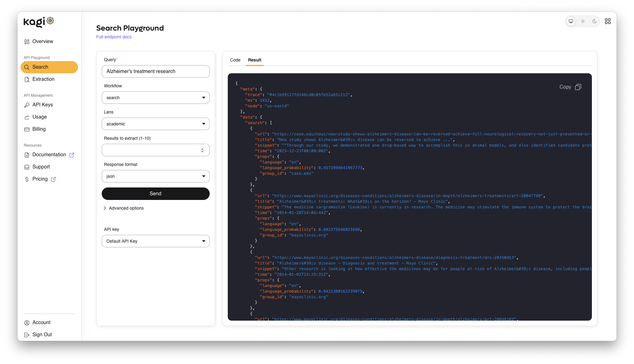
Task: Open the Lens dropdown set to academic
Action: pyautogui.click(x=155, y=124)
